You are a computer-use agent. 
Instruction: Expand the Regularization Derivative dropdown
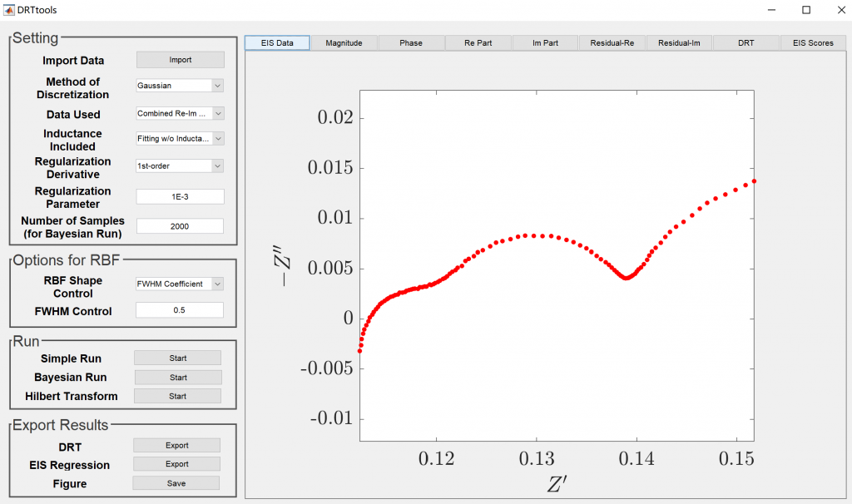180,166
